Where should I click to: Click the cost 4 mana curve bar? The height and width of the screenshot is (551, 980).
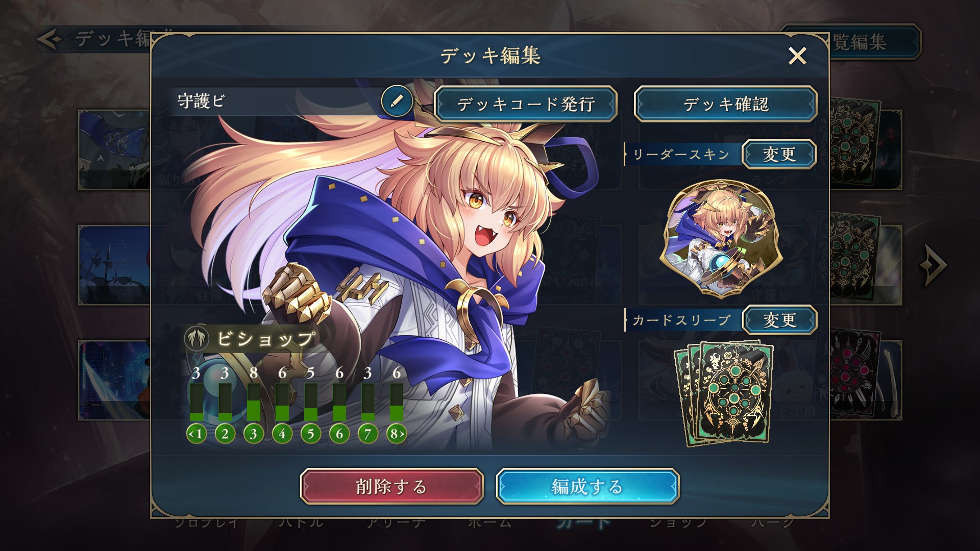[x=282, y=402]
